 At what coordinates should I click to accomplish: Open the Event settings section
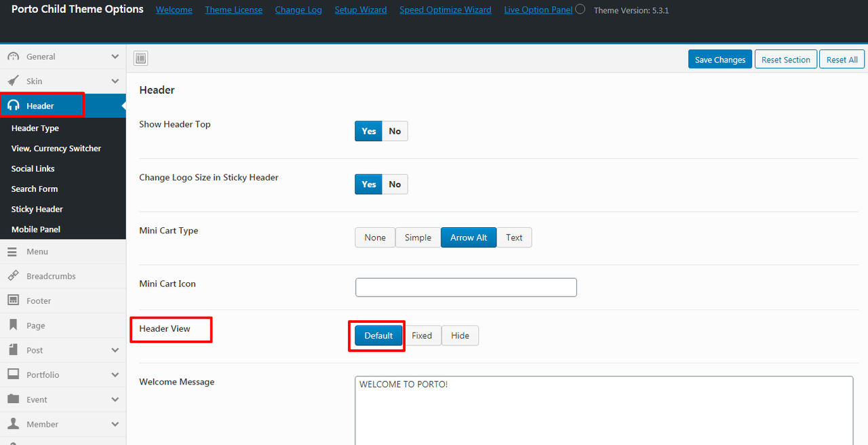63,400
